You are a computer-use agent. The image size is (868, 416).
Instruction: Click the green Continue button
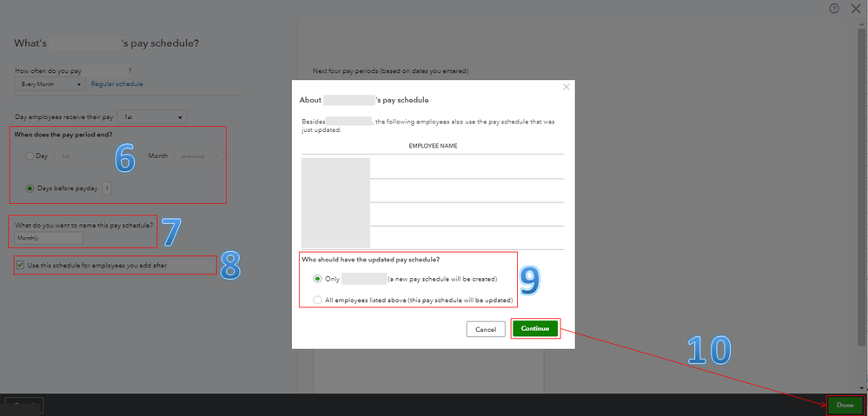pyautogui.click(x=534, y=328)
